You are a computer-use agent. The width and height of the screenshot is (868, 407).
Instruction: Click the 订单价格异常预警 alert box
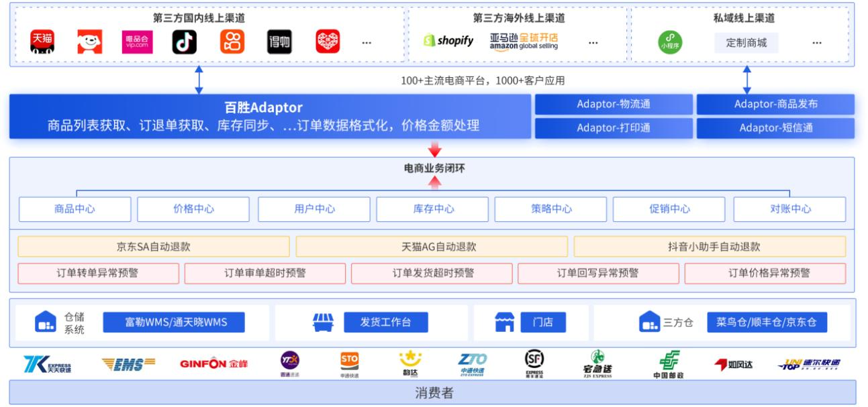[765, 273]
